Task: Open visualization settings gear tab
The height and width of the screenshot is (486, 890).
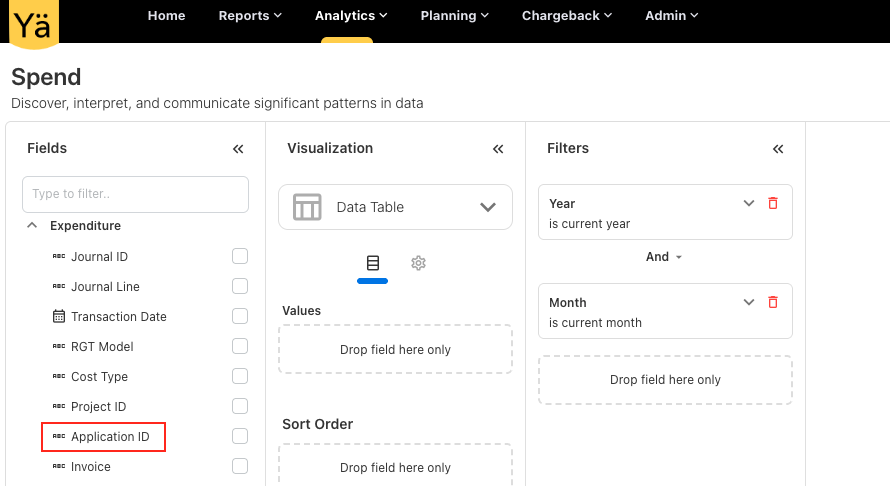Action: coord(419,263)
